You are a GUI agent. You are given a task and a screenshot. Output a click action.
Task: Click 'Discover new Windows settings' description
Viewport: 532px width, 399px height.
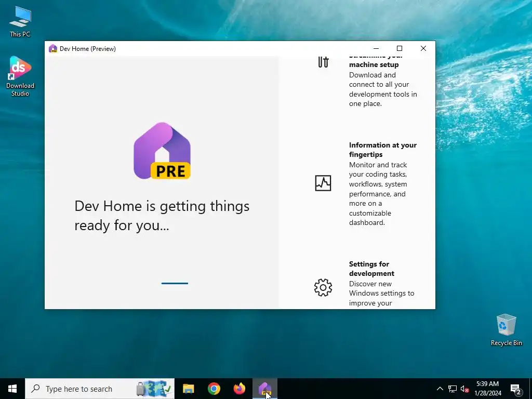[x=382, y=294]
